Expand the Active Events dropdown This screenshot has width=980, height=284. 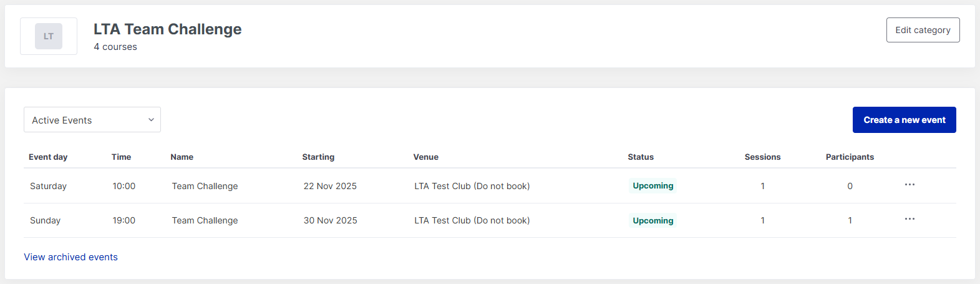coord(92,120)
